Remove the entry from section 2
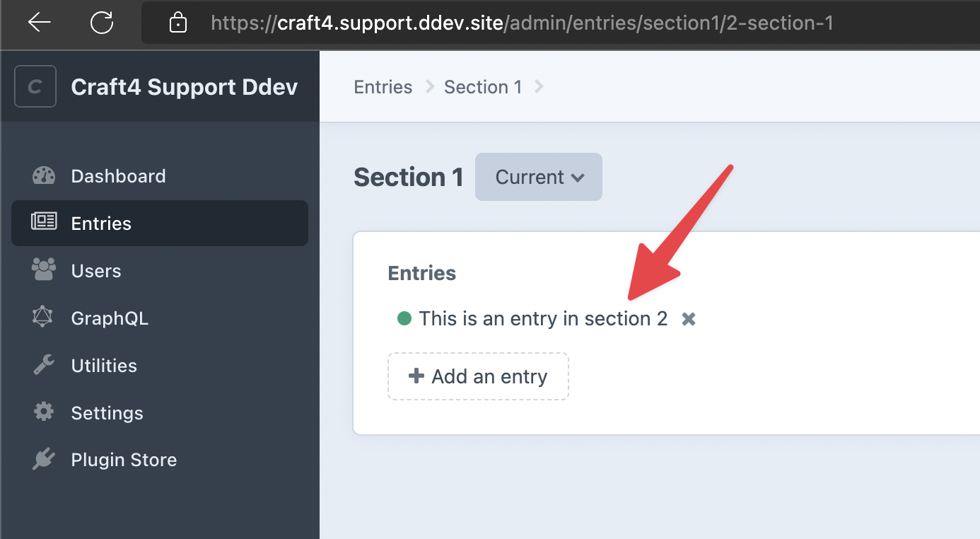 click(x=688, y=318)
